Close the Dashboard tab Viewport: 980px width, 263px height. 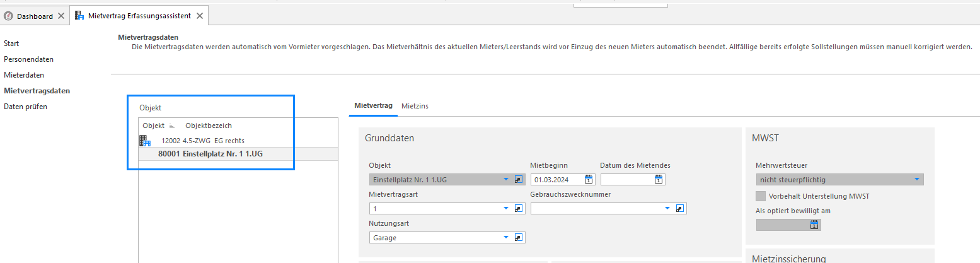[x=61, y=16]
